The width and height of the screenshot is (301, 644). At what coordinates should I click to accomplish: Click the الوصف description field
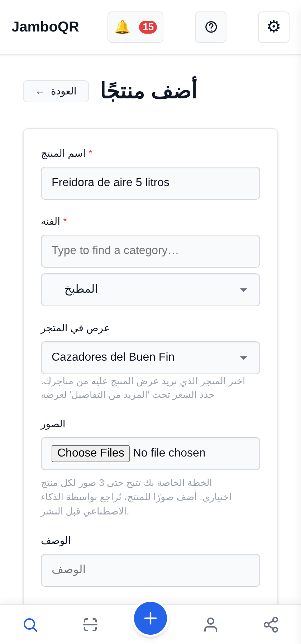150,570
